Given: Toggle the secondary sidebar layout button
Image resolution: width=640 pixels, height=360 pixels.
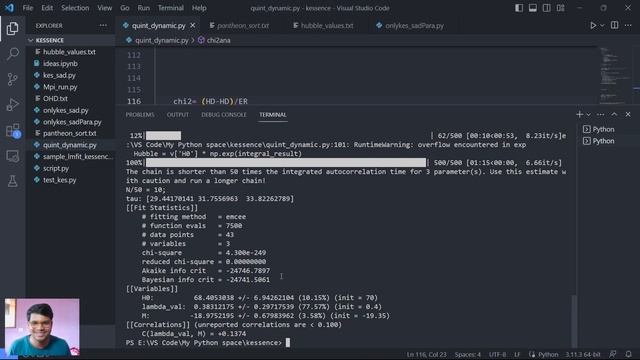Looking at the screenshot, I should (x=547, y=8).
